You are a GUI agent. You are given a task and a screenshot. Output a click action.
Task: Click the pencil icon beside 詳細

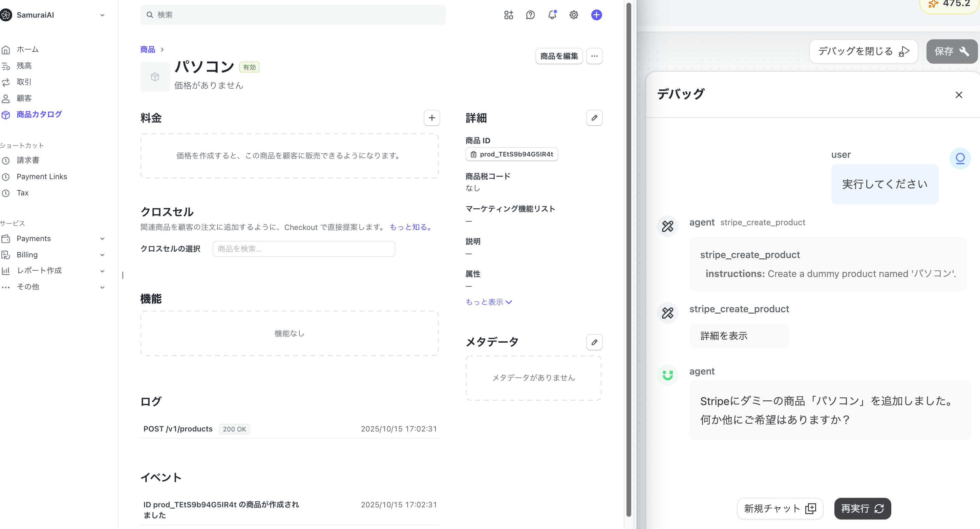click(x=594, y=118)
